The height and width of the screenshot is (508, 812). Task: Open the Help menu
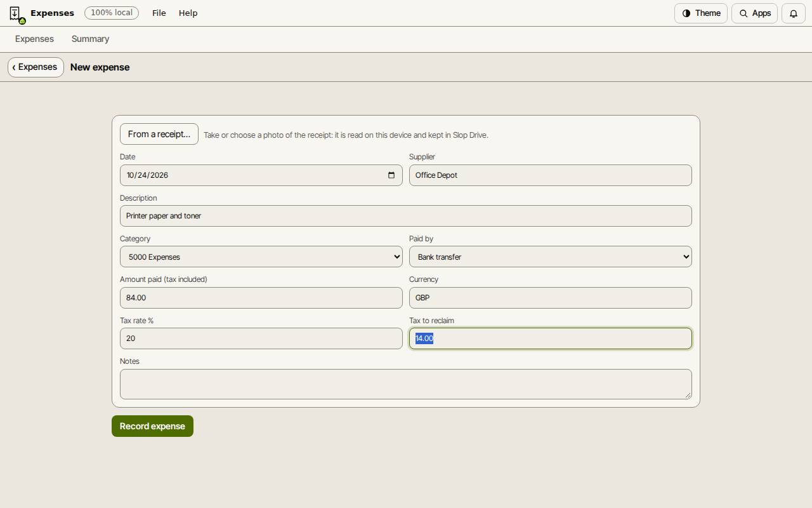pos(188,13)
